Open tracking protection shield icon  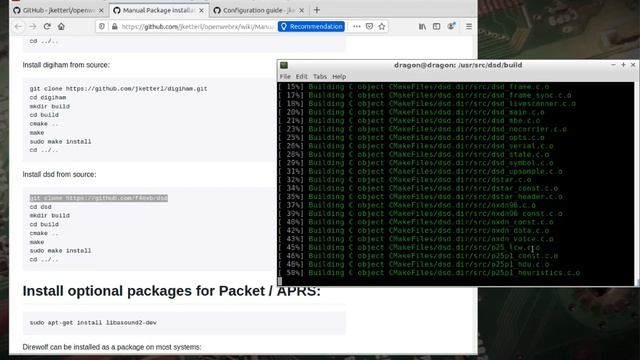102,27
